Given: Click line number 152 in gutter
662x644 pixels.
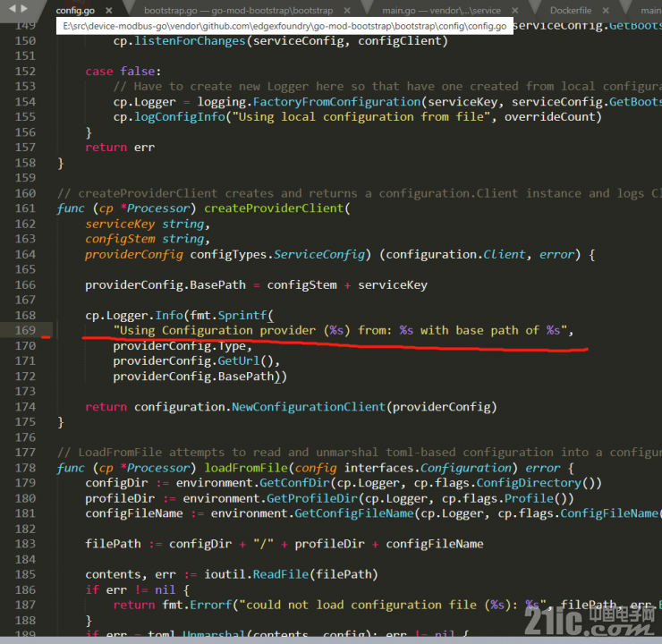Looking at the screenshot, I should point(25,71).
